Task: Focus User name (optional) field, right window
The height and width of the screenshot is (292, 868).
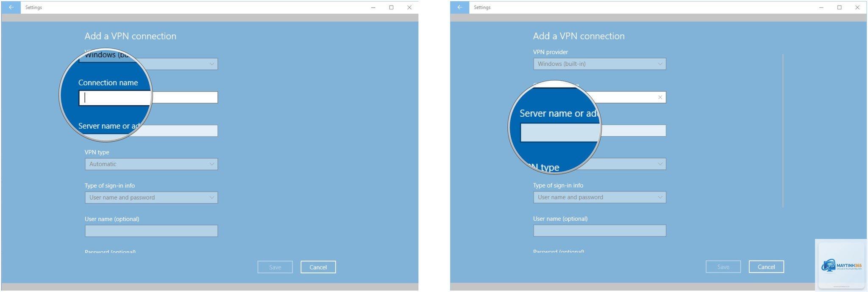Action: pyautogui.click(x=600, y=230)
